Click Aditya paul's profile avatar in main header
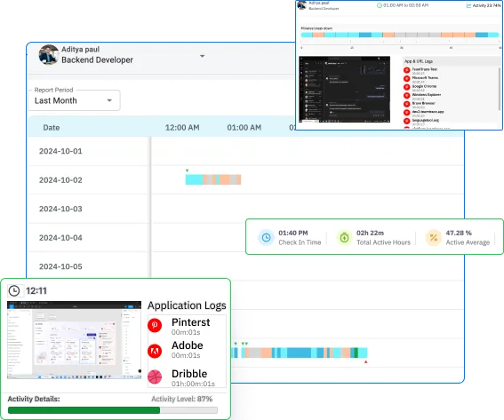Image resolution: width=504 pixels, height=420 pixels. pyautogui.click(x=49, y=54)
